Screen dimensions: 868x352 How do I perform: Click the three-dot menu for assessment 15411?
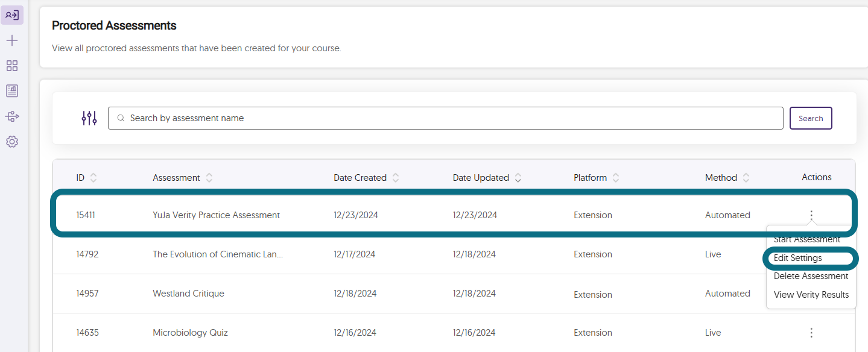[x=811, y=215]
